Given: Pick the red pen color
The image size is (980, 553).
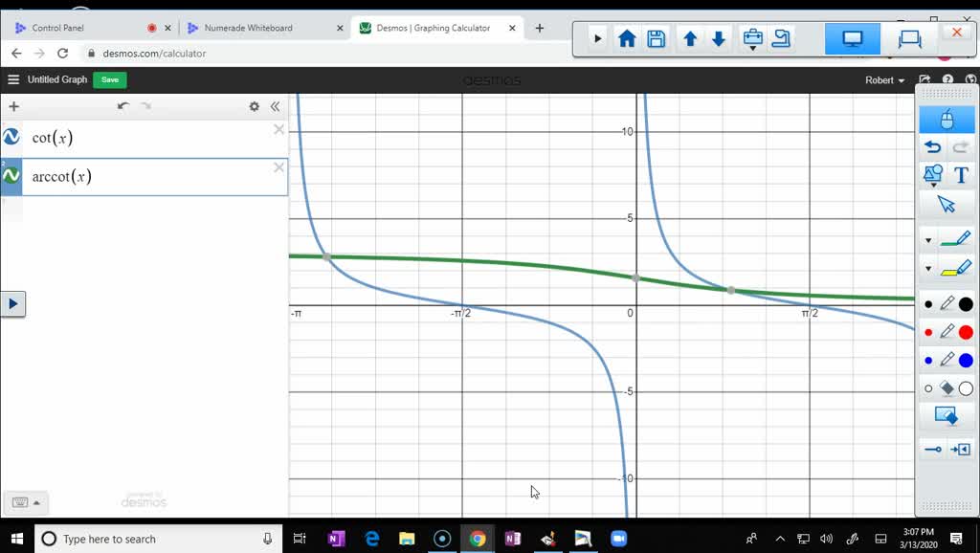Looking at the screenshot, I should click(x=966, y=333).
